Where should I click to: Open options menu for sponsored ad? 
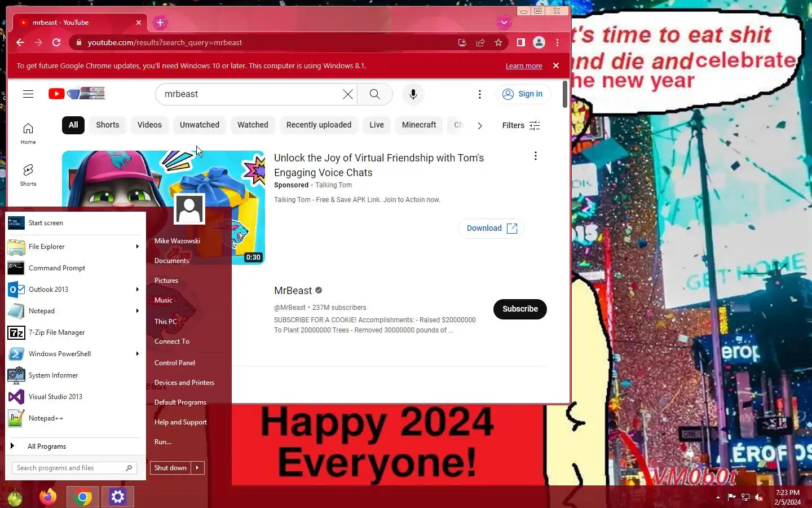536,156
